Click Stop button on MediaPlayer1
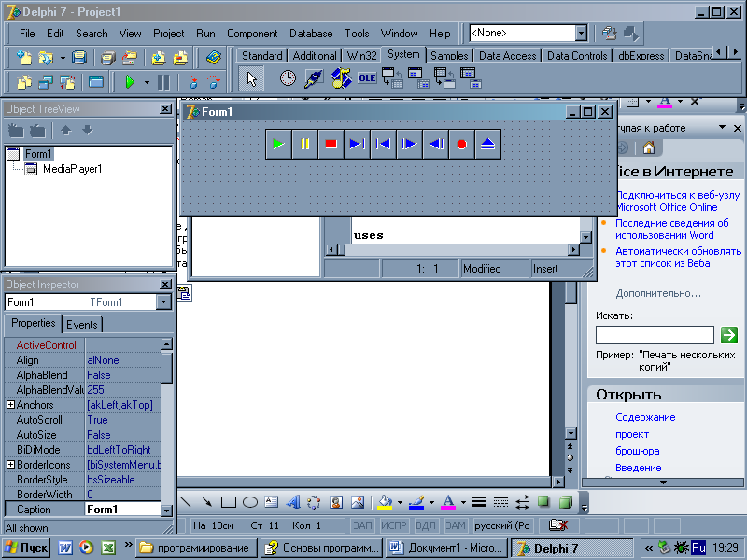 click(331, 144)
